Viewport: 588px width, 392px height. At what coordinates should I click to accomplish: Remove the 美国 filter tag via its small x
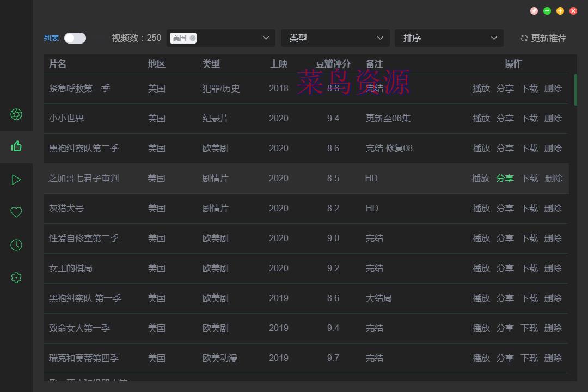click(x=192, y=38)
